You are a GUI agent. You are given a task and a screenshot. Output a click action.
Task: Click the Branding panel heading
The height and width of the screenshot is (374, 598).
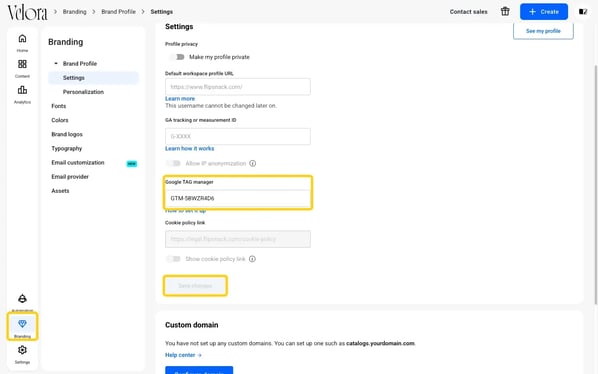(65, 42)
